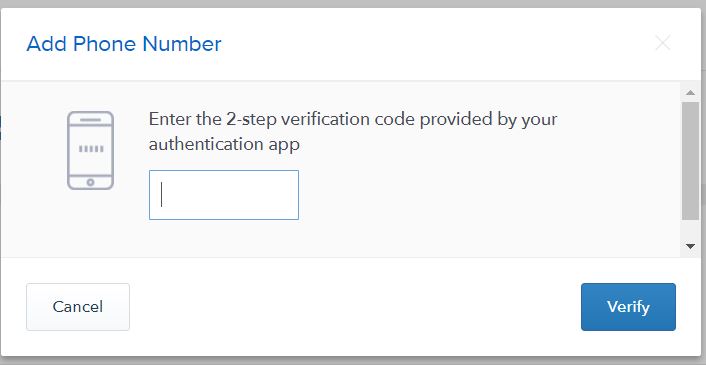Click the text cursor inside the code box

point(161,194)
